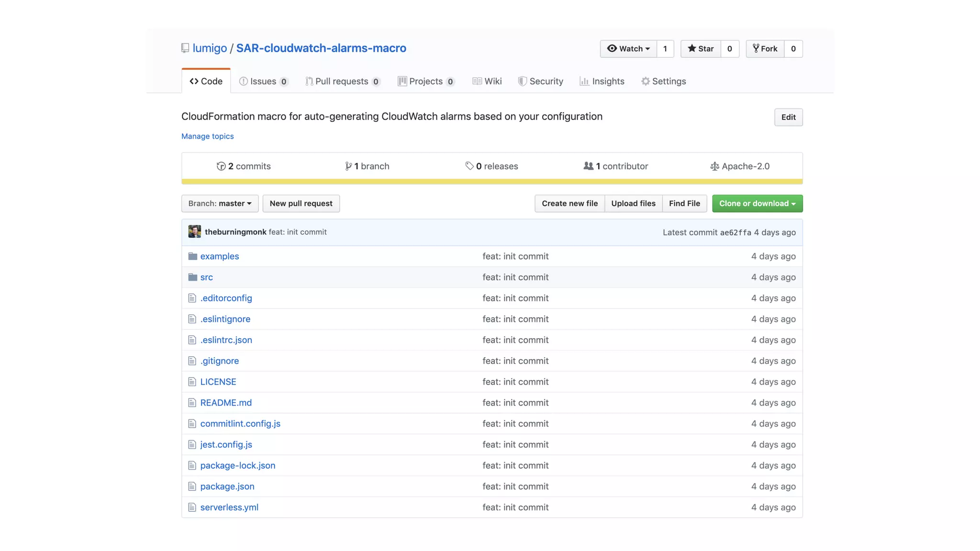980x551 pixels.
Task: Star this repository
Action: [x=701, y=49]
